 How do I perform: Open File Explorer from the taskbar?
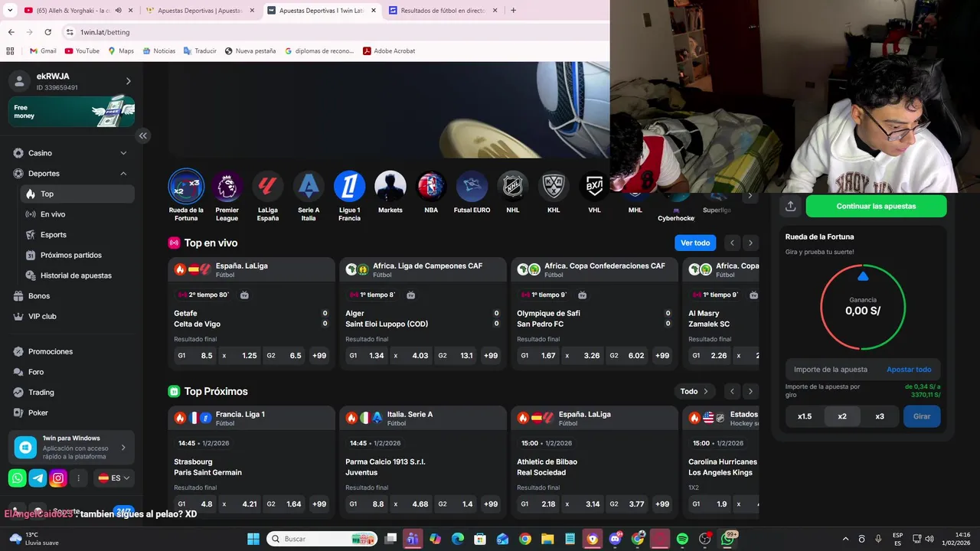(547, 539)
